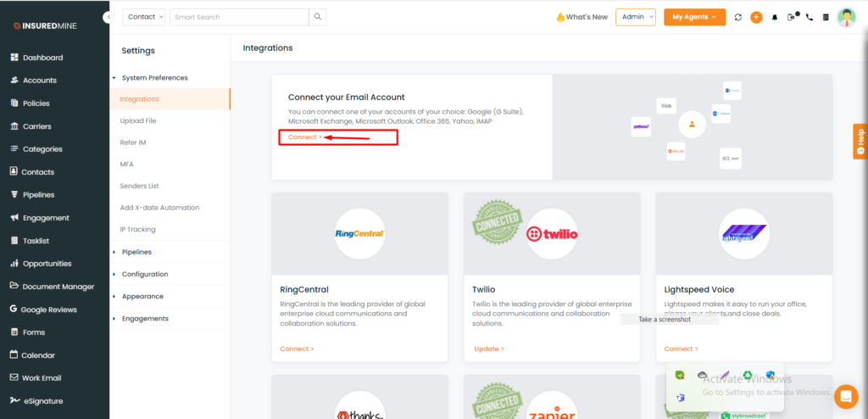Viewport: 868px width, 419px height.
Task: Expand the My Agents dropdown button
Action: (x=695, y=17)
